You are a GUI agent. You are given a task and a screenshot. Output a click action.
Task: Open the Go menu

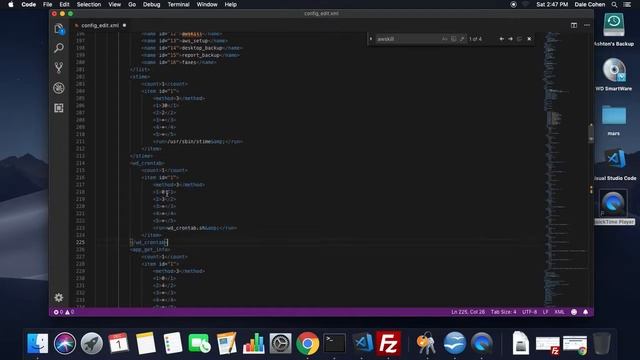click(x=132, y=4)
